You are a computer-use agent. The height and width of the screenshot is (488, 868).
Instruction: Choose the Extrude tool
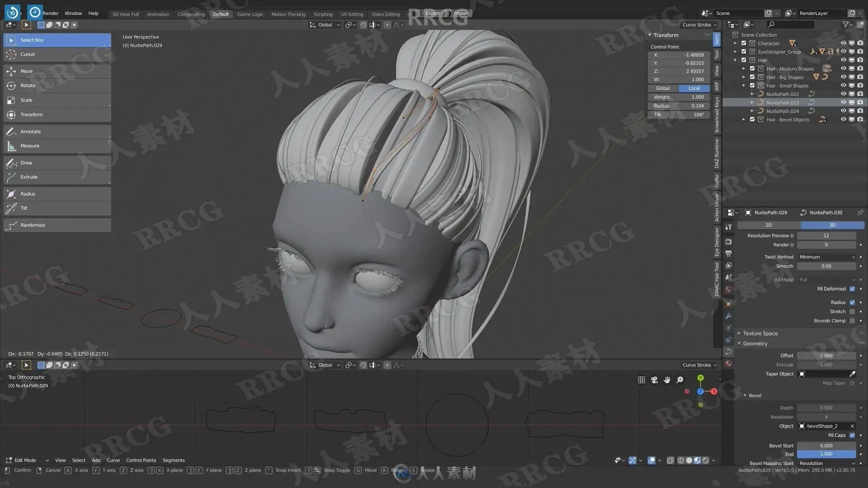pos(28,177)
